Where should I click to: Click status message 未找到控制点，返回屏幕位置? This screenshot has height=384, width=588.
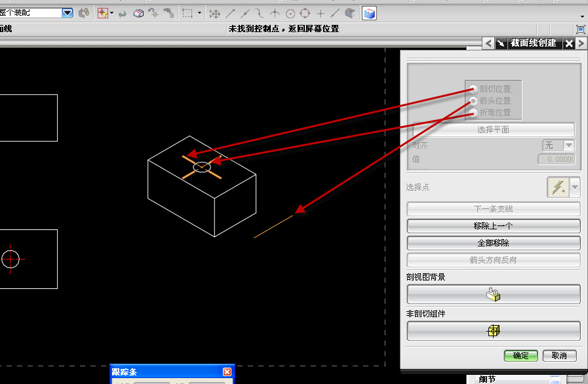coord(284,29)
